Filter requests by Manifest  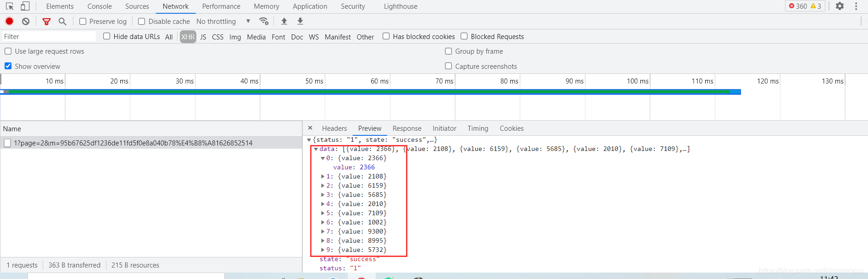(338, 37)
